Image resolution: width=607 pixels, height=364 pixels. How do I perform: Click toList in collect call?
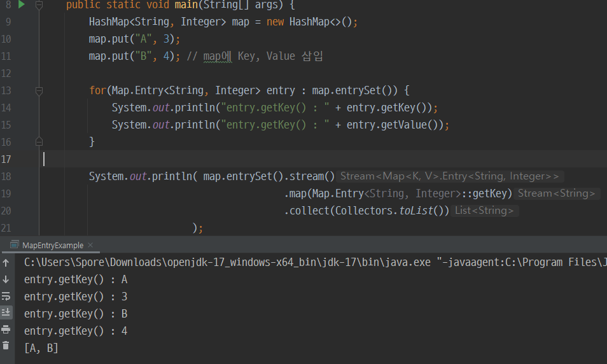click(416, 211)
